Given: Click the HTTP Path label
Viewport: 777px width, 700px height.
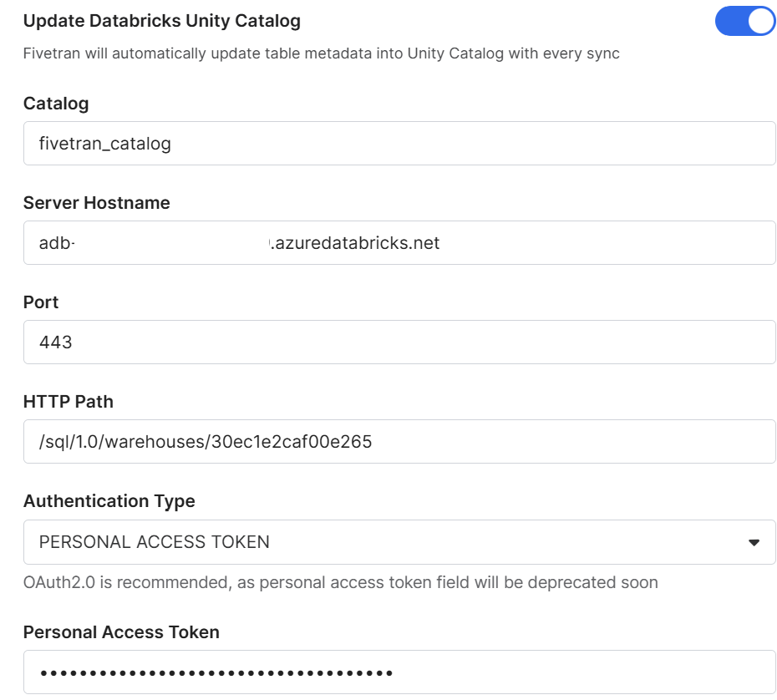Looking at the screenshot, I should [x=69, y=402].
